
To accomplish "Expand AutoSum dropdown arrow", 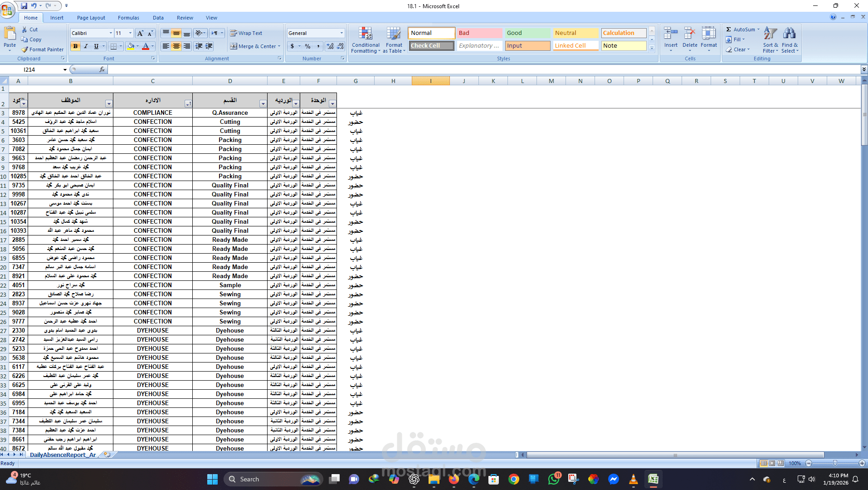I will [758, 29].
